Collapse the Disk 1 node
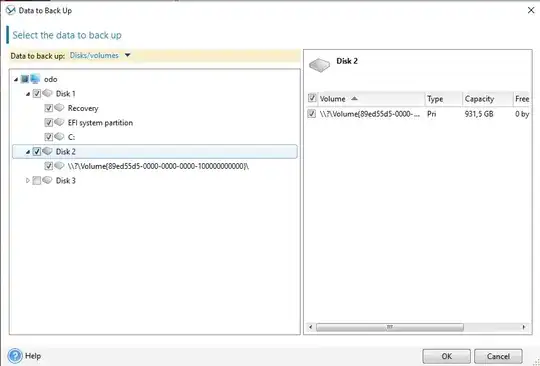540x366 pixels. (x=28, y=94)
